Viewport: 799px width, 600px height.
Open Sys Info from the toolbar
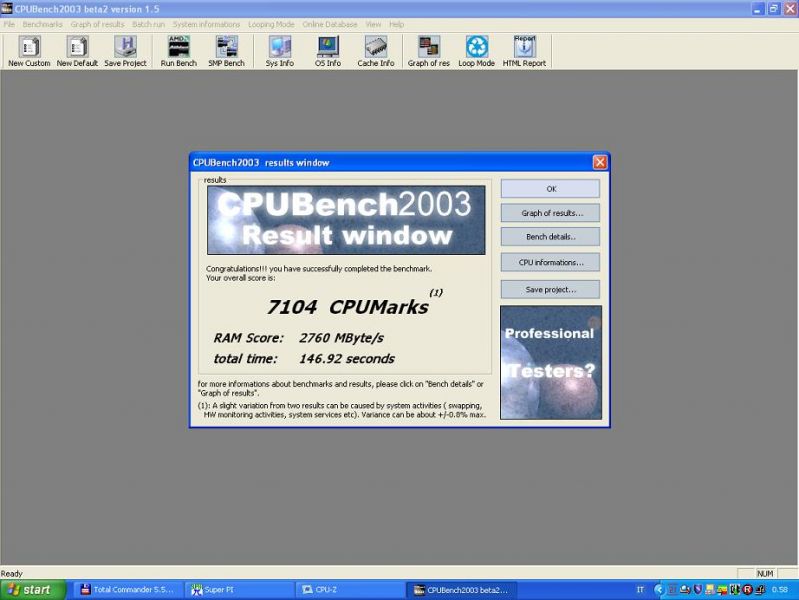point(279,51)
